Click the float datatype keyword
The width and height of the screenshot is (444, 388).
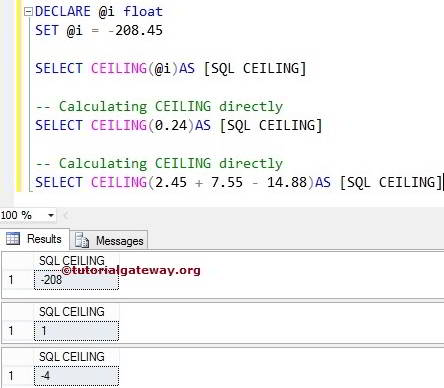[x=143, y=11]
